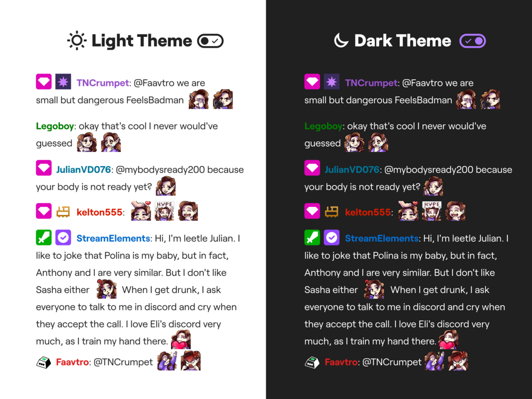532x399 pixels.
Task: Click JulianVD076's username in light chat
Action: pos(84,170)
